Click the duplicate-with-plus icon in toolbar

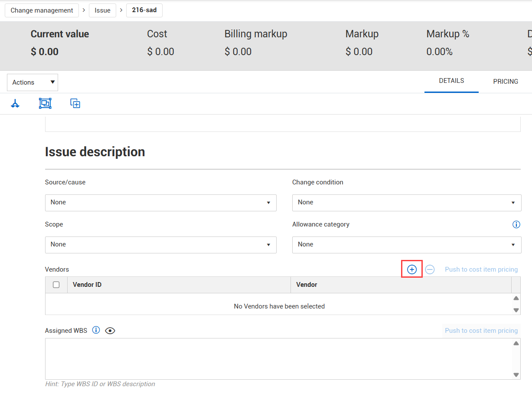(75, 104)
